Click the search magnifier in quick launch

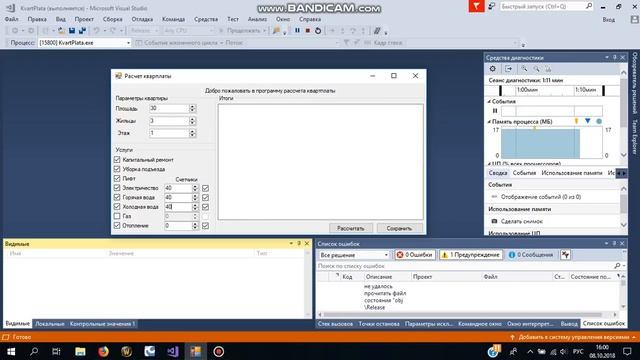point(589,6)
